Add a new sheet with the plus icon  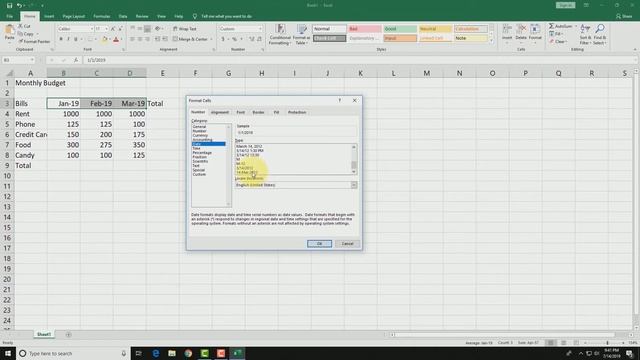point(68,334)
